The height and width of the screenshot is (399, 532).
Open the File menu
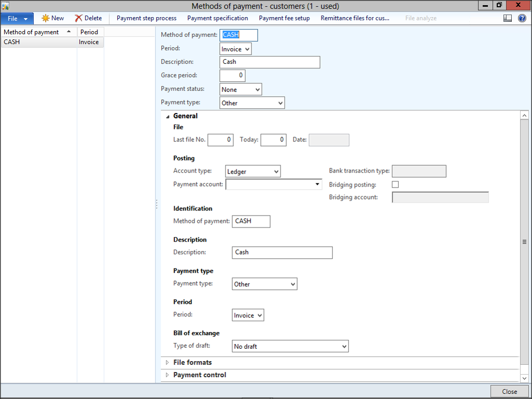[17, 18]
